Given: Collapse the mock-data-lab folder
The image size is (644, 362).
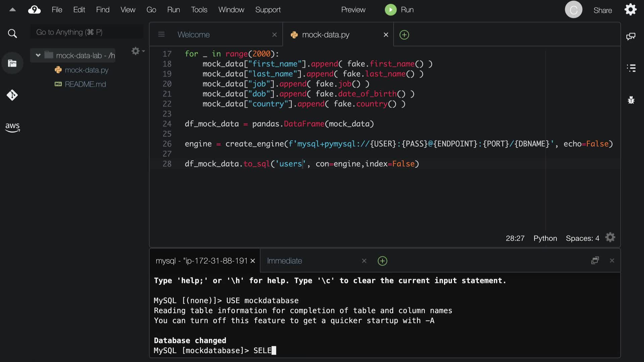Looking at the screenshot, I should point(38,55).
